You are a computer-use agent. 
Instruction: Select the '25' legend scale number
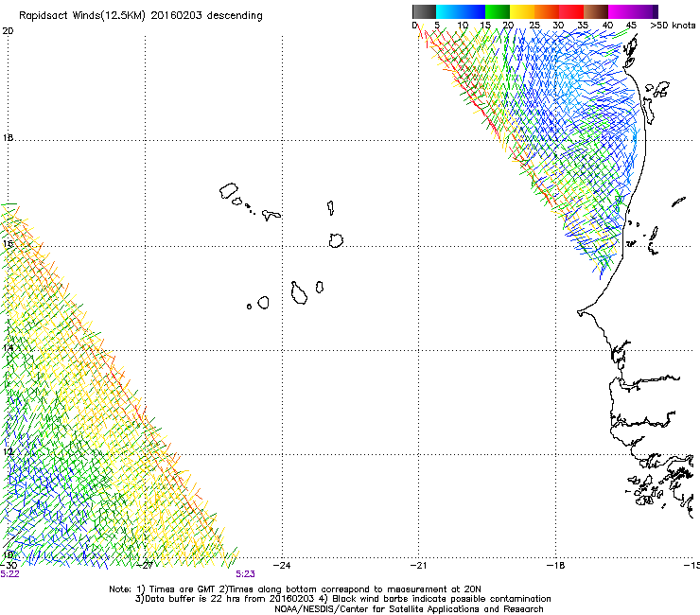click(534, 26)
